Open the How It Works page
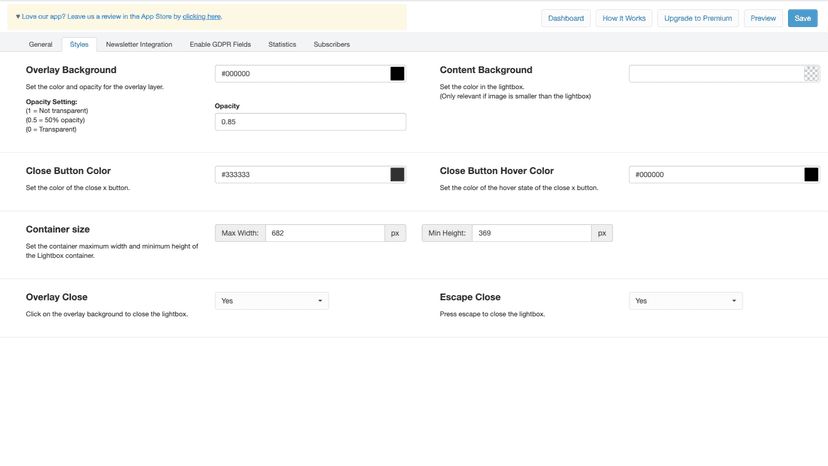Screen dimensions: 828x466 (624, 18)
